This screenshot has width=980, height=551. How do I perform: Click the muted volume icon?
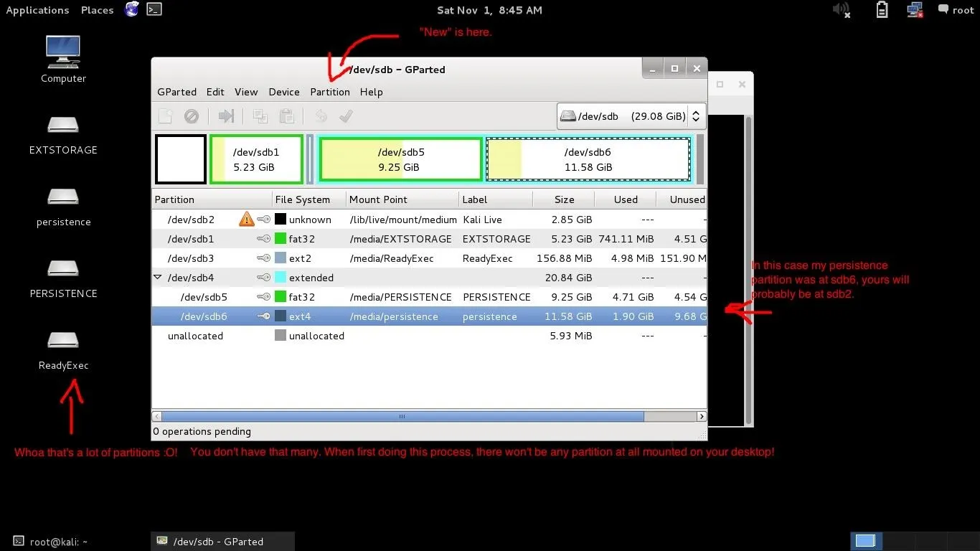click(x=841, y=10)
